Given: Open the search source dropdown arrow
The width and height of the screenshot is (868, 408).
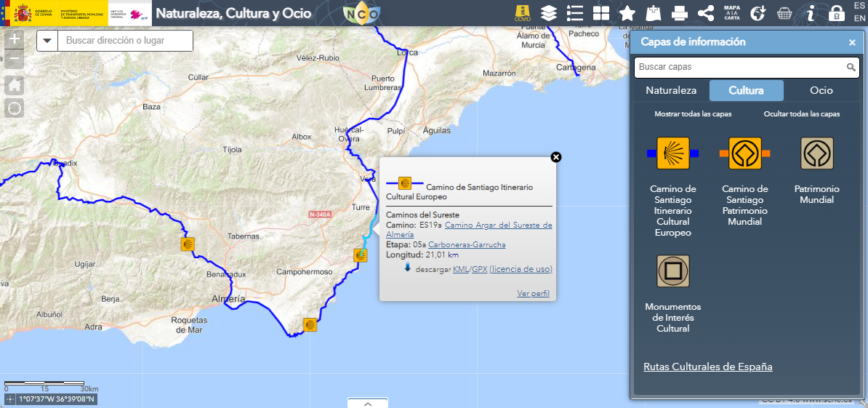Looking at the screenshot, I should (47, 41).
